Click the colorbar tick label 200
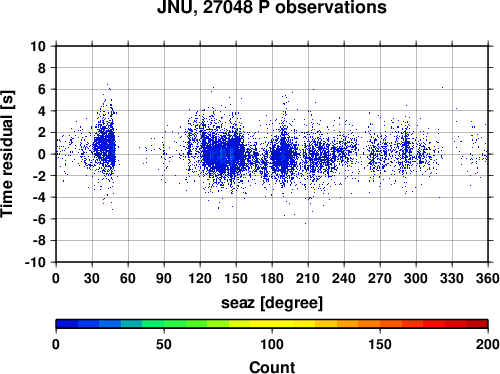The width and height of the screenshot is (500, 374). click(488, 344)
